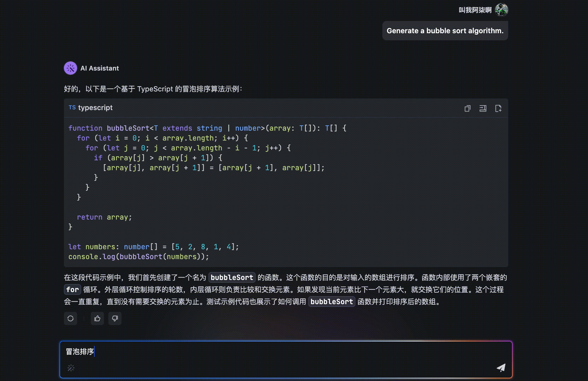Viewport: 588px width, 381px height.
Task: Click the purple AI Assistant logo
Action: [70, 68]
